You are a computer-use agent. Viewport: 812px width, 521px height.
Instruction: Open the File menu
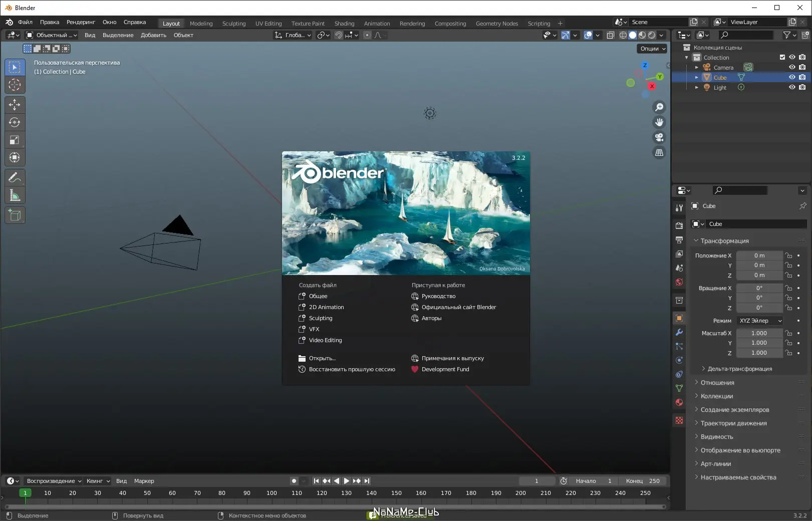point(25,22)
